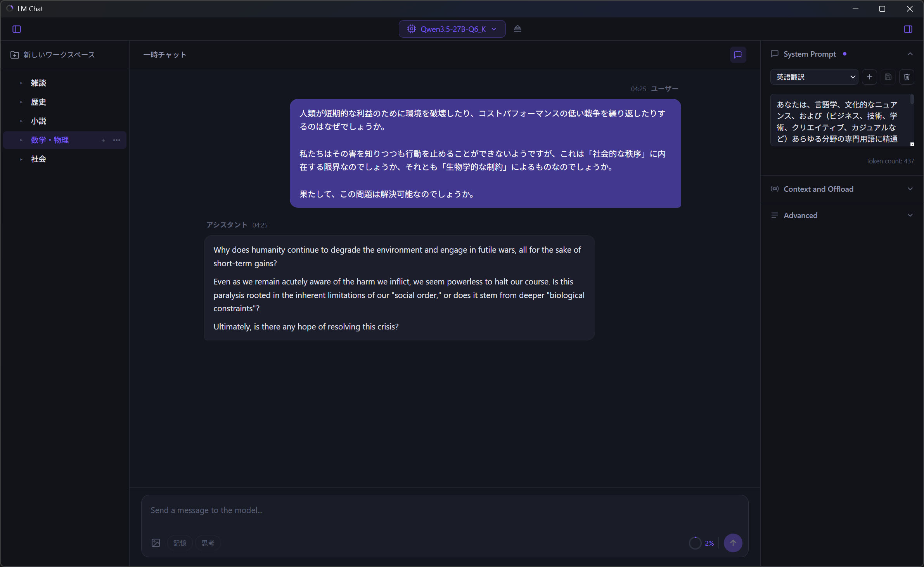Viewport: 924px width, 567px height.
Task: Add a new system prompt preset
Action: (869, 77)
